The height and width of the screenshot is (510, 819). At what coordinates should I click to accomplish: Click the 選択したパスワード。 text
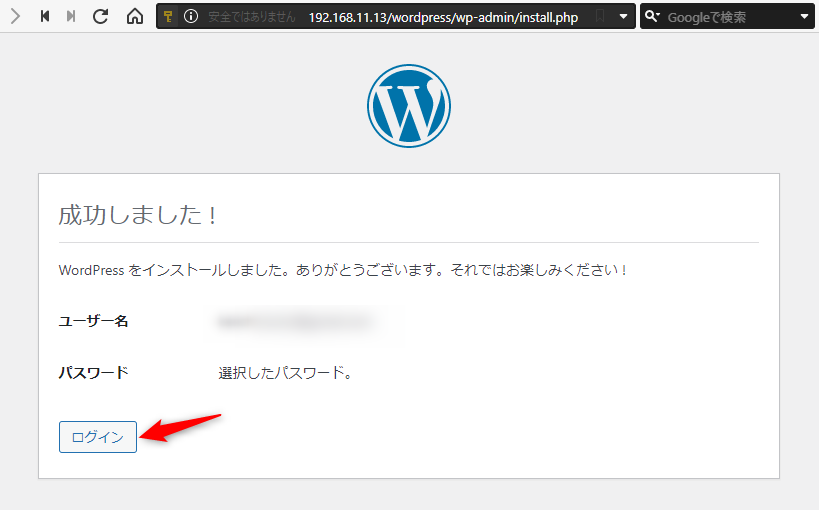(285, 373)
